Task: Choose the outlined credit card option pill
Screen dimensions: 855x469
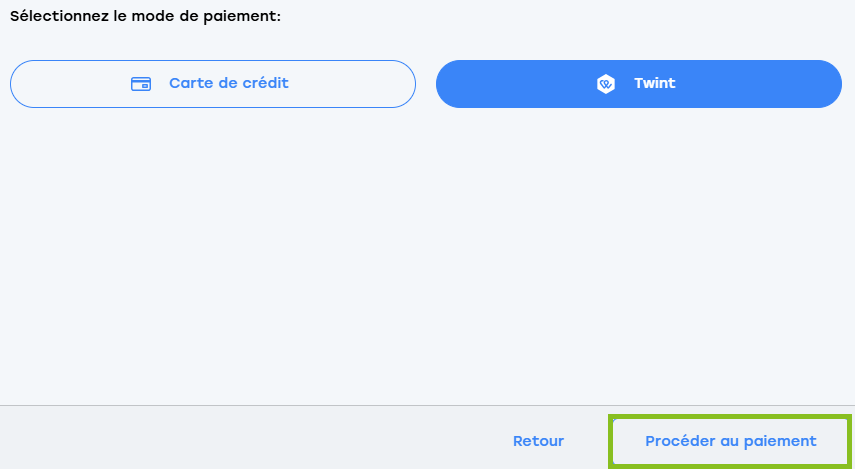Action: (213, 84)
